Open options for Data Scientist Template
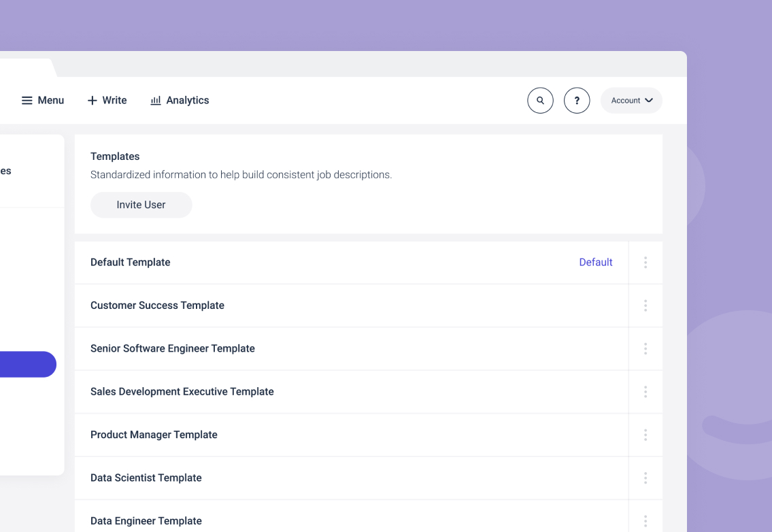The height and width of the screenshot is (532, 772). pos(645,478)
